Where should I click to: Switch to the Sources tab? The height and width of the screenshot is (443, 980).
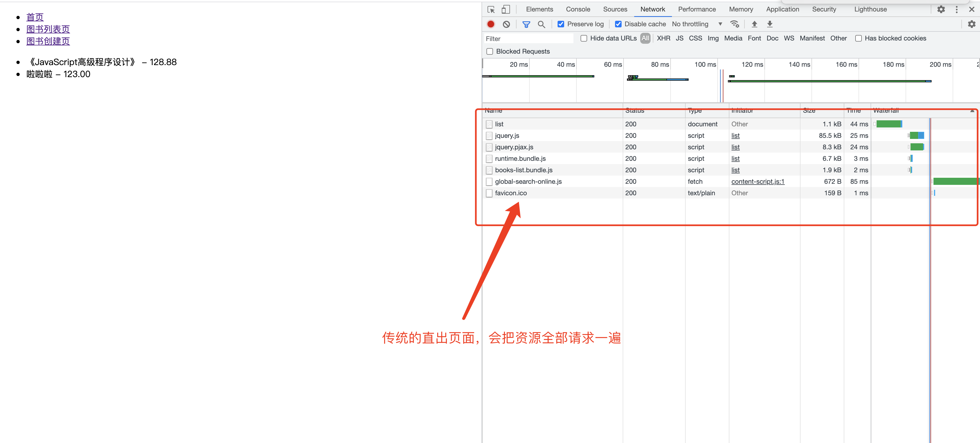click(615, 9)
